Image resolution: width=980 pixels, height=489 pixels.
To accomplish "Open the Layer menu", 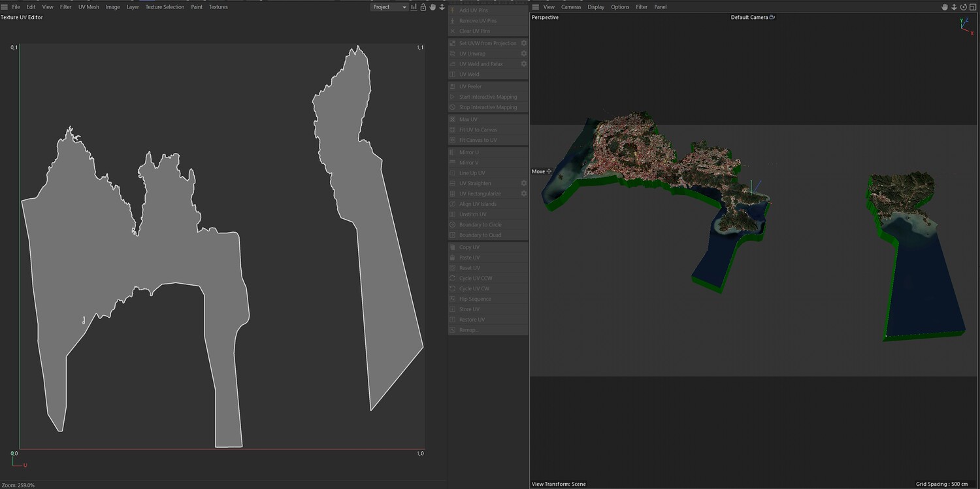I will click(x=133, y=7).
